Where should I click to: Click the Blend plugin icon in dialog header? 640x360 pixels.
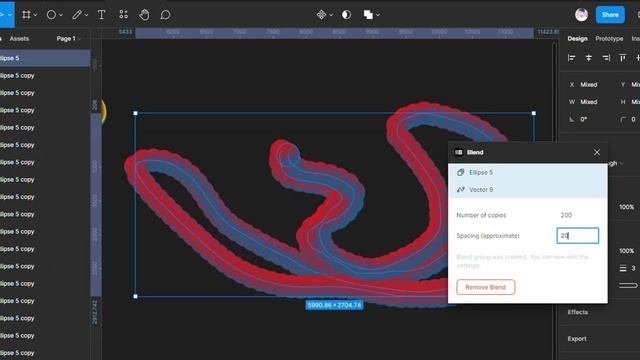point(459,152)
